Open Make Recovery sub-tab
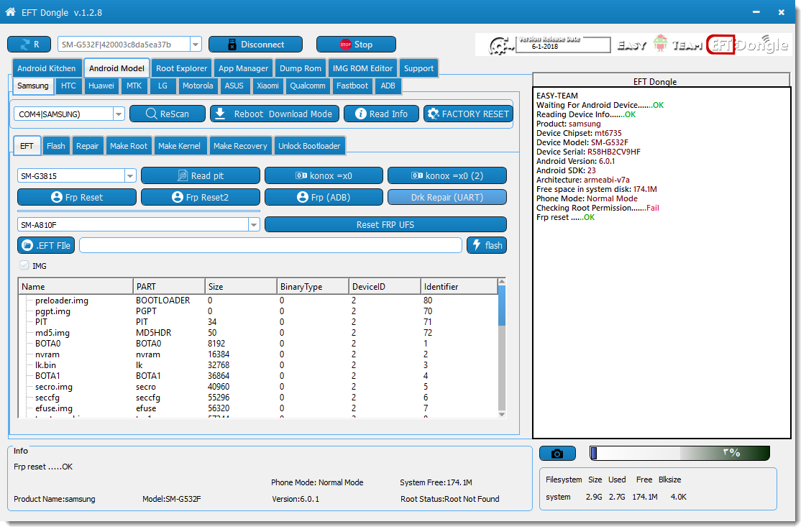 pos(240,146)
